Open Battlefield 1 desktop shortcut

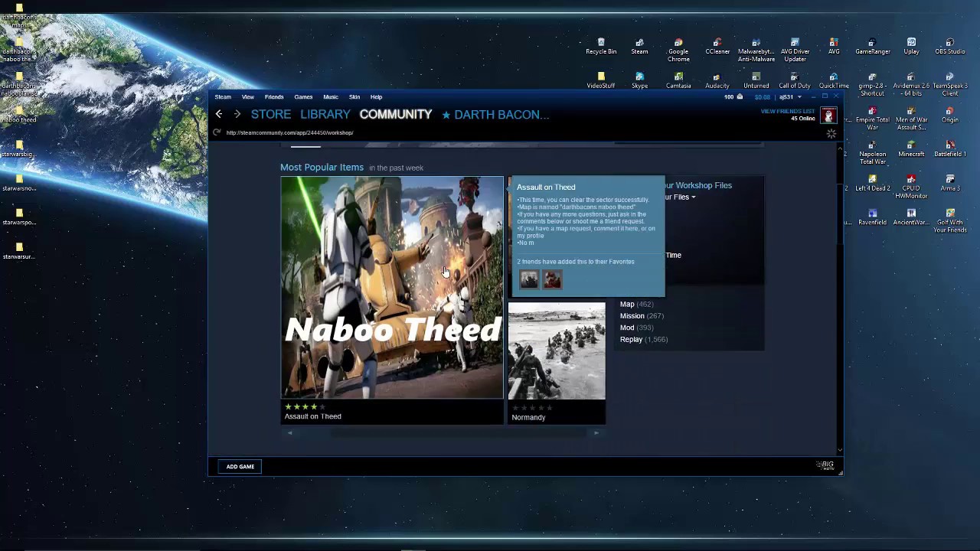point(950,148)
